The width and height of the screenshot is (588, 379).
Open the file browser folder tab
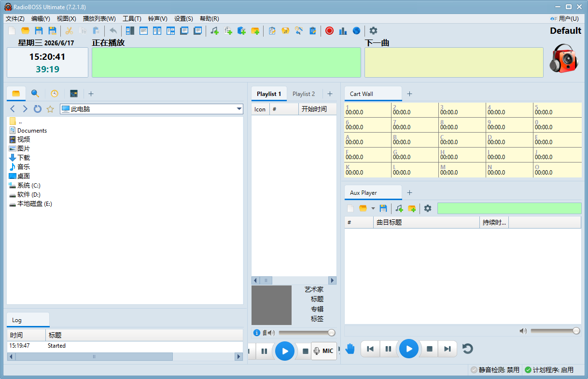point(16,94)
